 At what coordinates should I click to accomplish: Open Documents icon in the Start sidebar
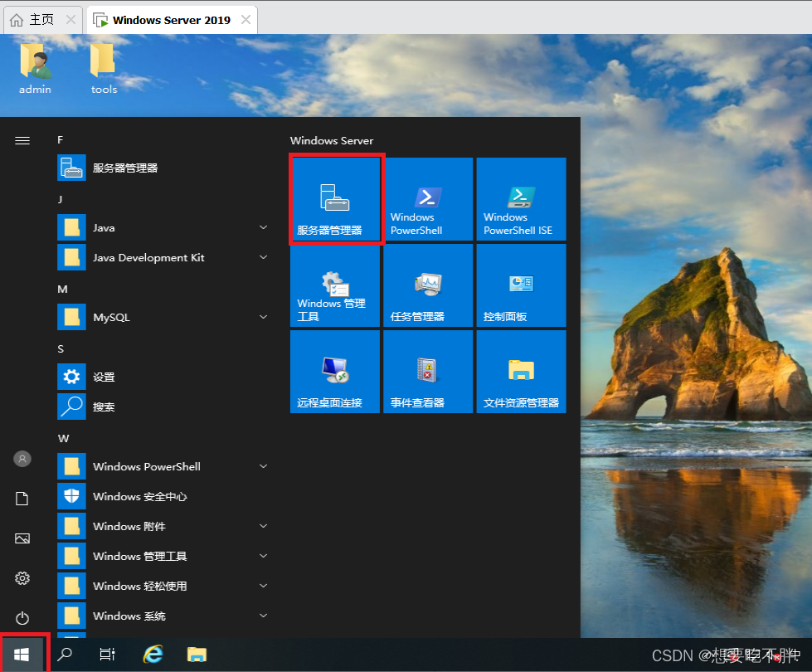pyautogui.click(x=22, y=499)
